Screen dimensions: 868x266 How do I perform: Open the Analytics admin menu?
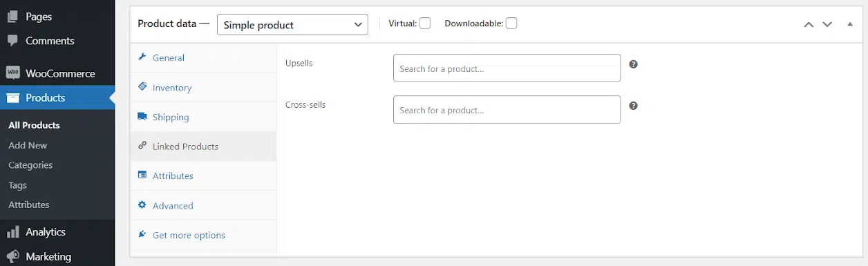[x=57, y=232]
